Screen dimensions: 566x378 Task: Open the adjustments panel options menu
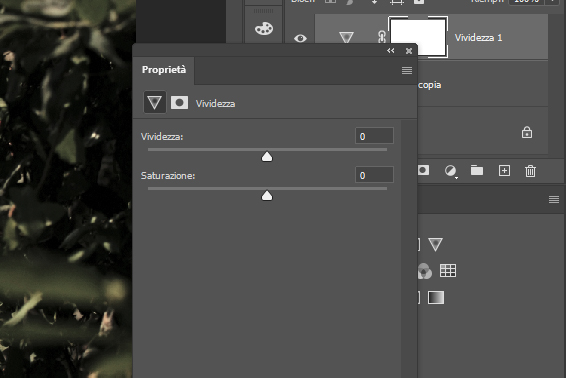coord(554,199)
